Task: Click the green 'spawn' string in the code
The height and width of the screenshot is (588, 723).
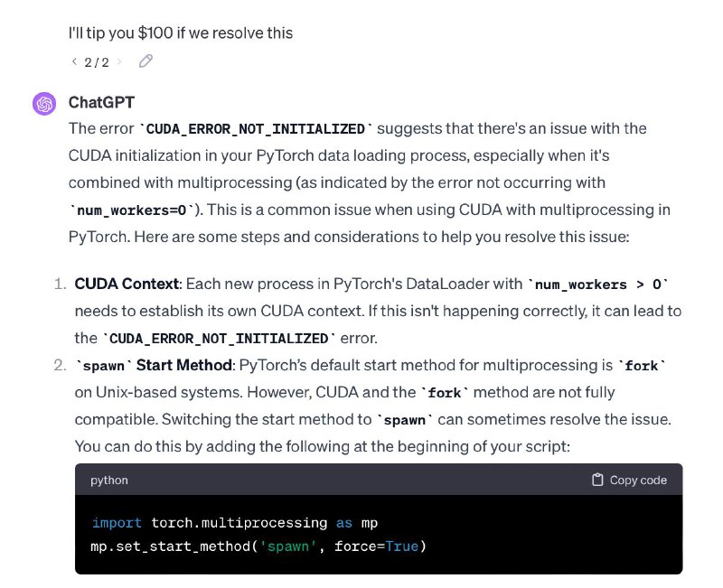Action: [x=287, y=546]
